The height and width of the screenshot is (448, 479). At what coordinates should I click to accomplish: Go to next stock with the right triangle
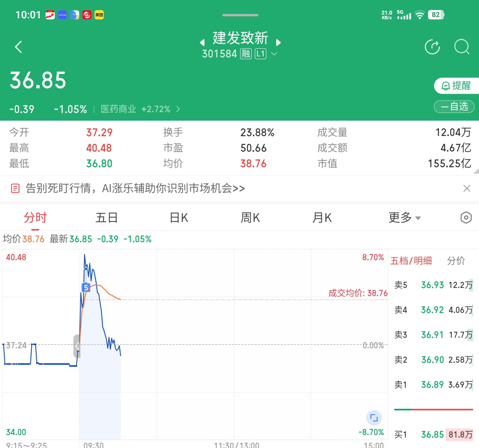coord(278,43)
